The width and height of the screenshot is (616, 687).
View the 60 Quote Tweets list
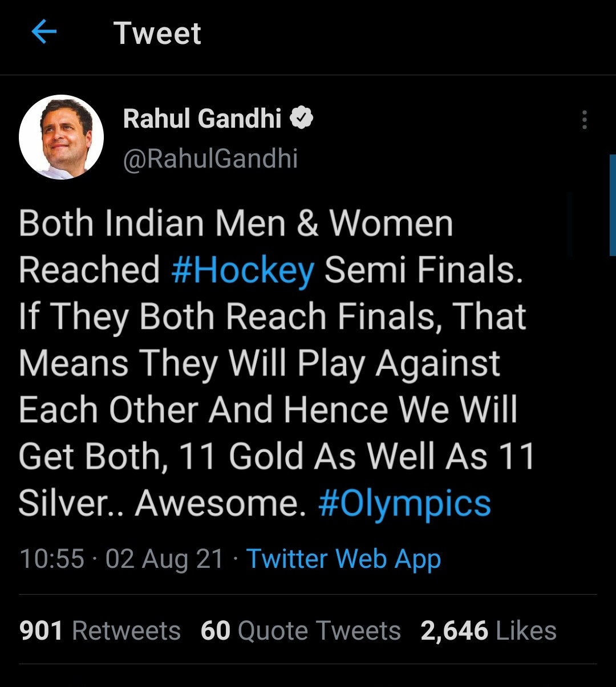tap(301, 631)
